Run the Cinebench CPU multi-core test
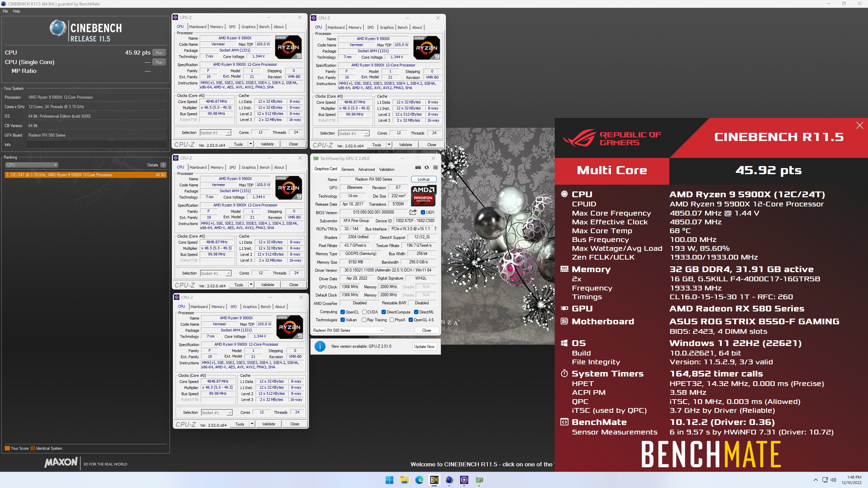The width and height of the screenshot is (868, 488). coord(159,53)
